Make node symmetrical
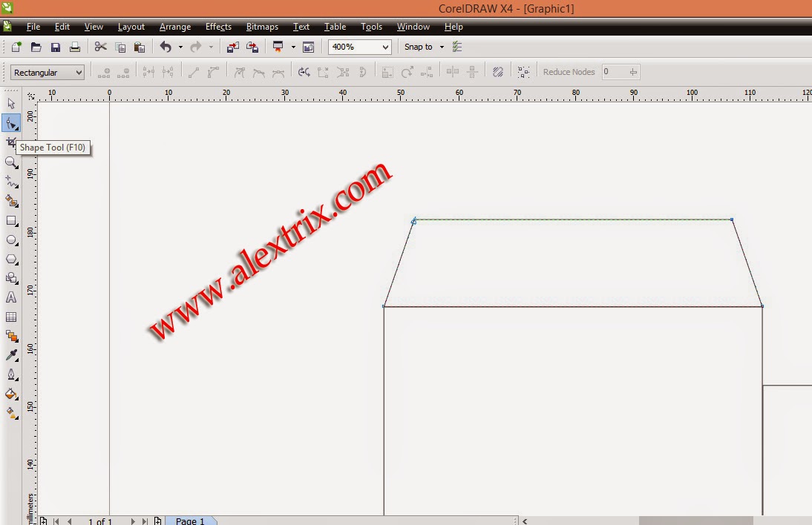The height and width of the screenshot is (525, 812). [x=278, y=73]
